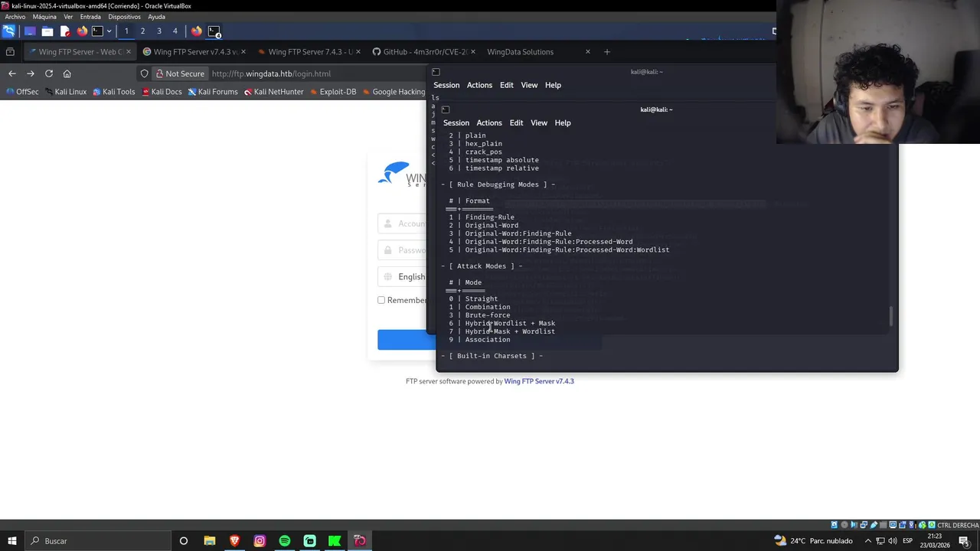This screenshot has height=551, width=980.
Task: Close the WingData Solutions tab
Action: (588, 52)
